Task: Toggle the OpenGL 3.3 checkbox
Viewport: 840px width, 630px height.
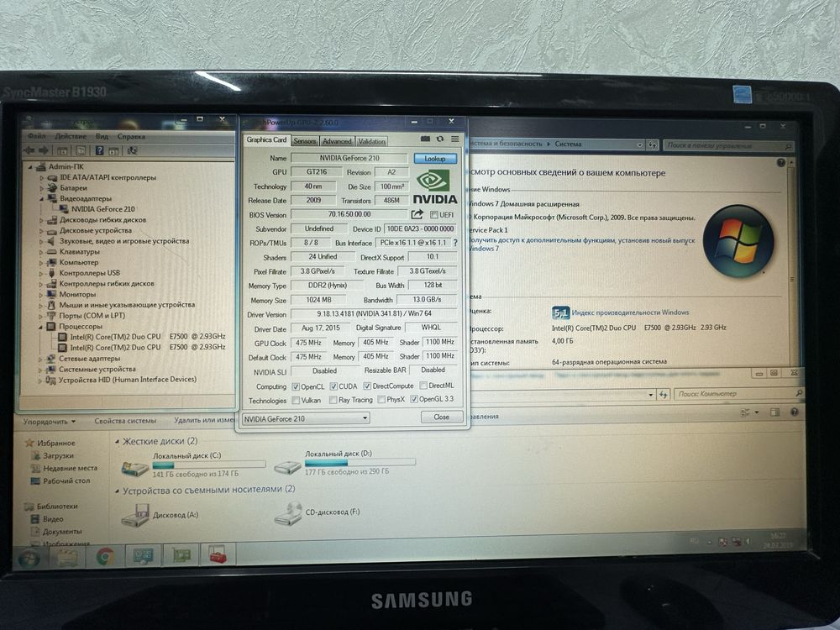Action: point(413,398)
